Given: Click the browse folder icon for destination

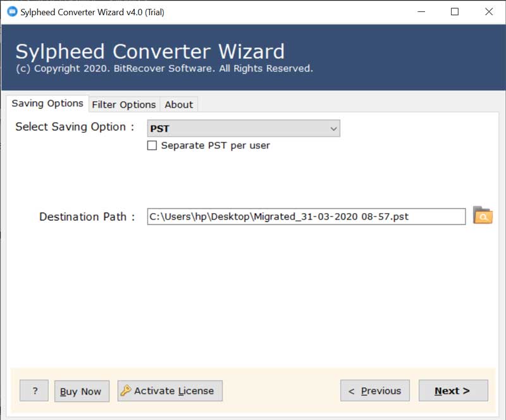Looking at the screenshot, I should 483,215.
